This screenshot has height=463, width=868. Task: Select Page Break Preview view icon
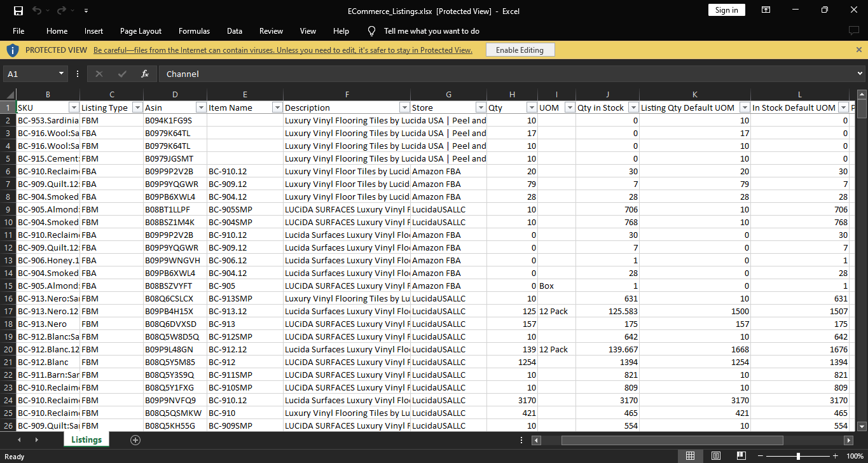[741, 456]
